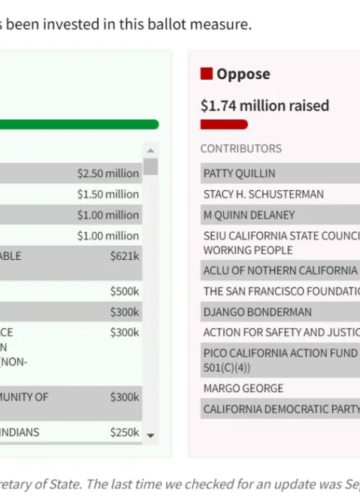Click the $621k contribution row
The width and height of the screenshot is (360, 504).
click(71, 263)
